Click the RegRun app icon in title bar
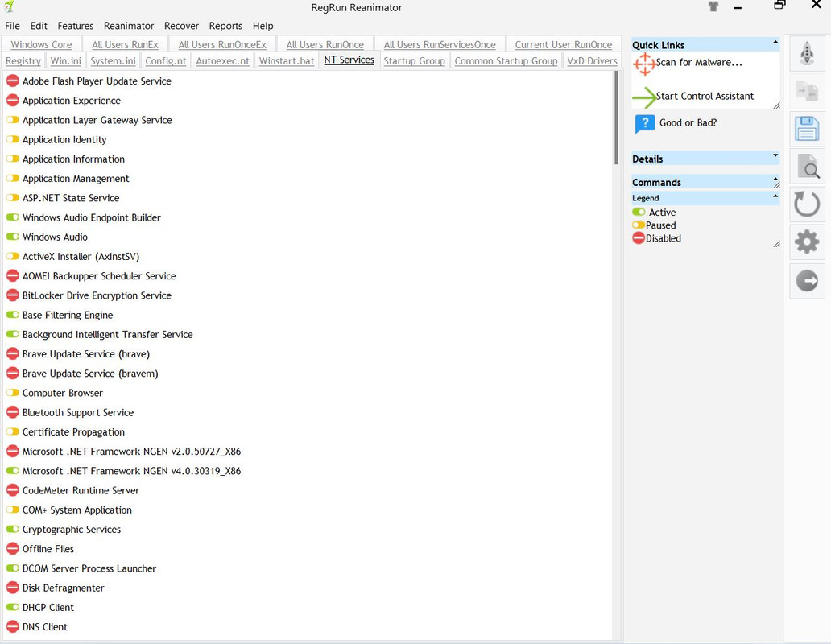The height and width of the screenshot is (644, 831). click(x=9, y=6)
